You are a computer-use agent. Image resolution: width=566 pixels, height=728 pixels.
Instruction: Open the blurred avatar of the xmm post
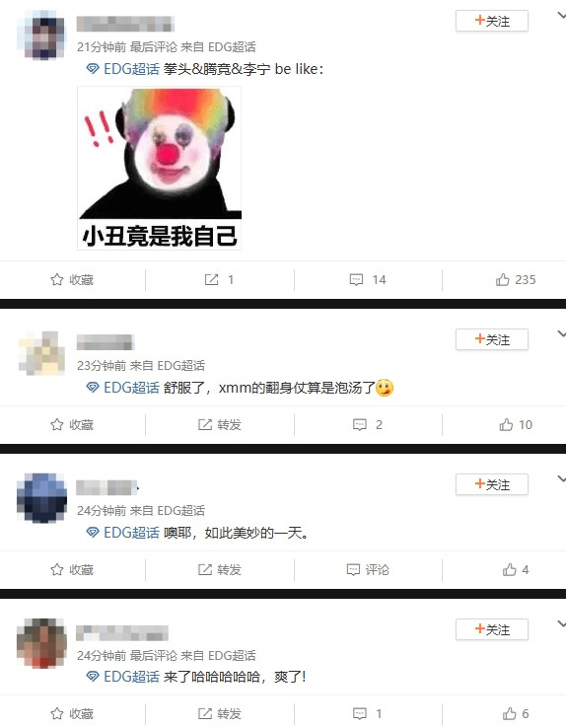pyautogui.click(x=41, y=353)
